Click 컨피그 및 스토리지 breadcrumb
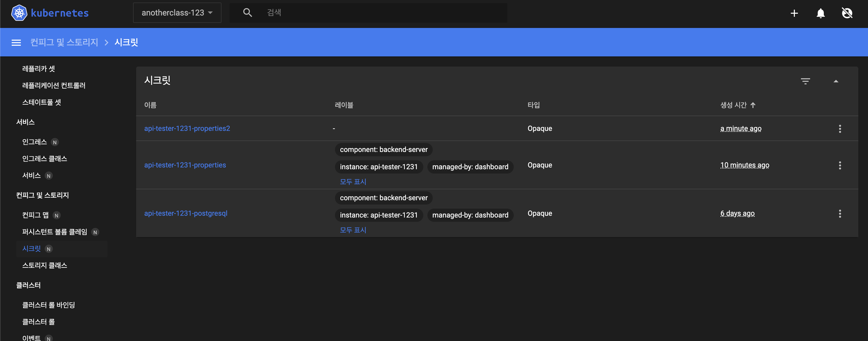The image size is (868, 341). pos(64,42)
